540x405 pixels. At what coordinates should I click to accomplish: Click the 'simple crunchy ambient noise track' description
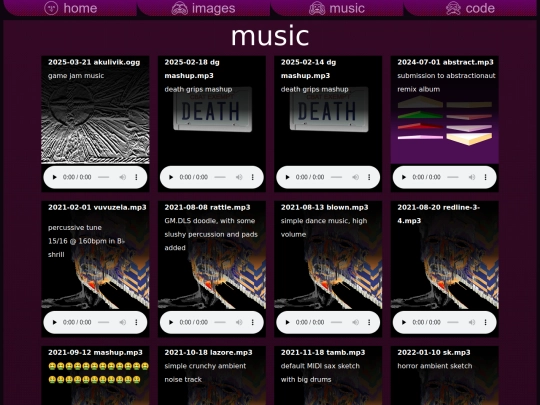click(x=205, y=373)
